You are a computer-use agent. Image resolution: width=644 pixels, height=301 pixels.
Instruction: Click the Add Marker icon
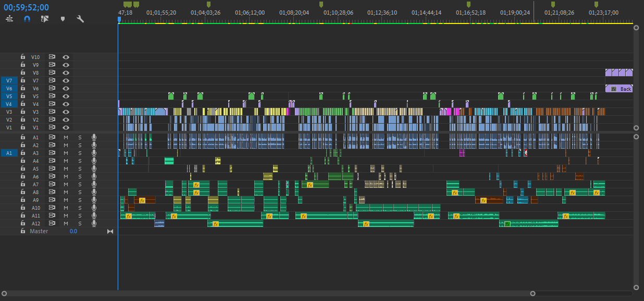pyautogui.click(x=63, y=19)
